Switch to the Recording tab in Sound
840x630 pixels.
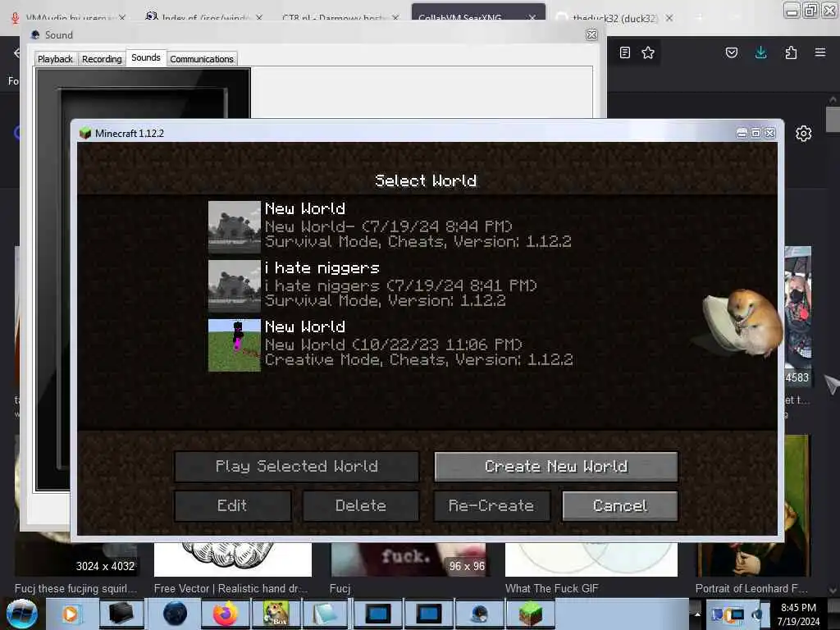(x=102, y=59)
